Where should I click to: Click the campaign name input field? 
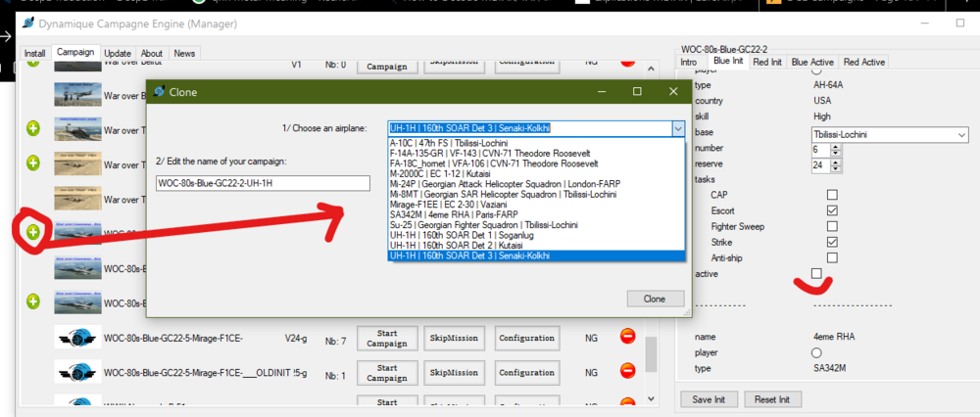pyautogui.click(x=263, y=183)
